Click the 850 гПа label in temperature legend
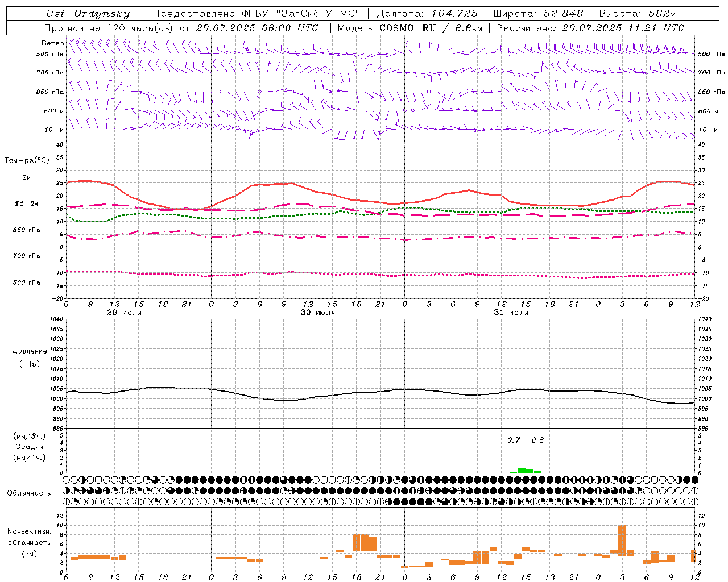The height and width of the screenshot is (582, 728). pos(27,230)
